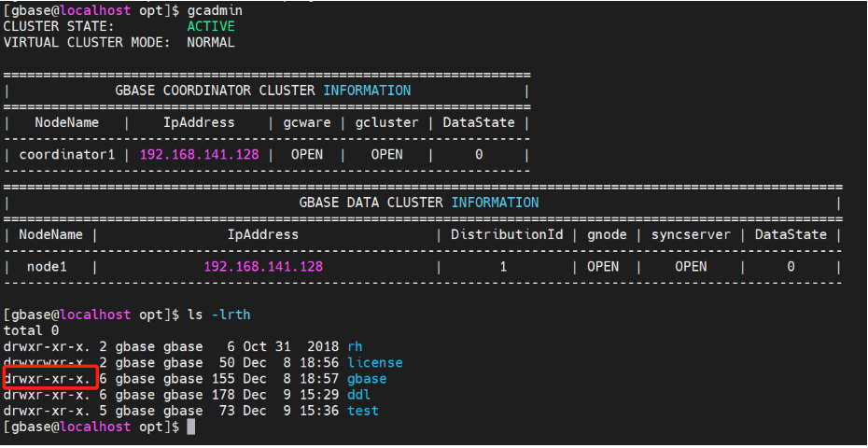Click the node1 IP address in the data cluster
868x448 pixels.
coord(263,266)
